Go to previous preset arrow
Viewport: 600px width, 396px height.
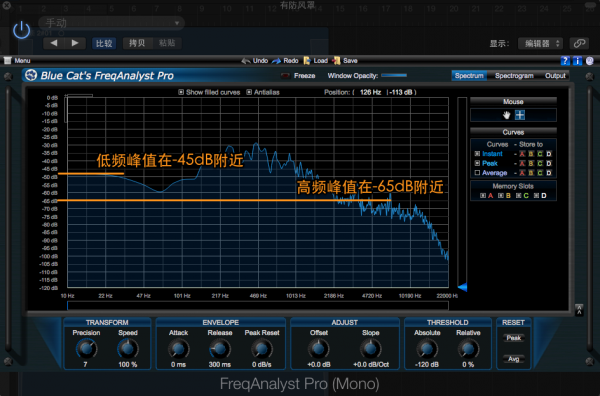click(54, 43)
